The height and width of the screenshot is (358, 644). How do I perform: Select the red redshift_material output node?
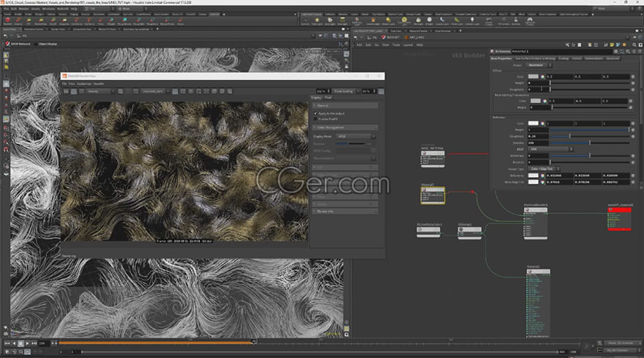point(619,218)
